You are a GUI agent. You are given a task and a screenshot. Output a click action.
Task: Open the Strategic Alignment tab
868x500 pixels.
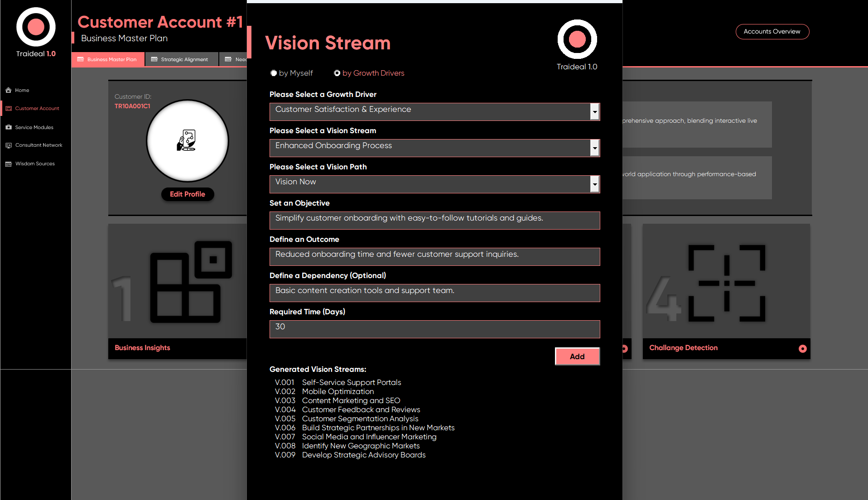click(x=181, y=59)
